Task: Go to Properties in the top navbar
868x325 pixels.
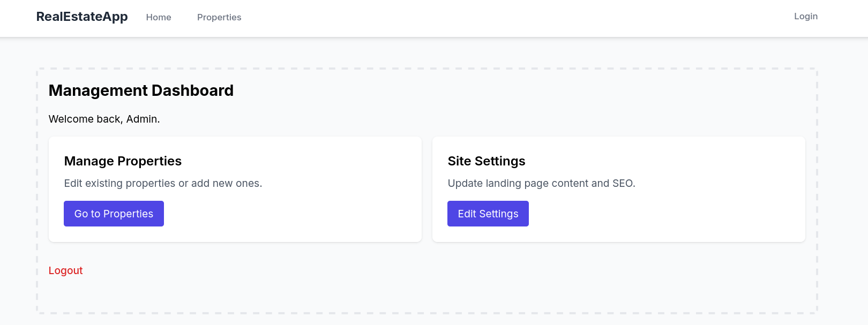Action: point(219,17)
